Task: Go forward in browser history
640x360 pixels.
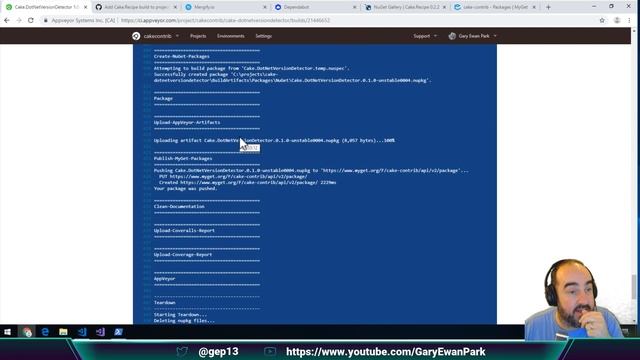Action: tap(19, 20)
